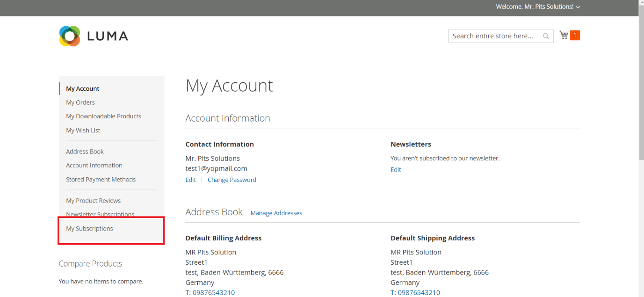644x297 pixels.
Task: Click the billing address phone number
Action: (213, 292)
